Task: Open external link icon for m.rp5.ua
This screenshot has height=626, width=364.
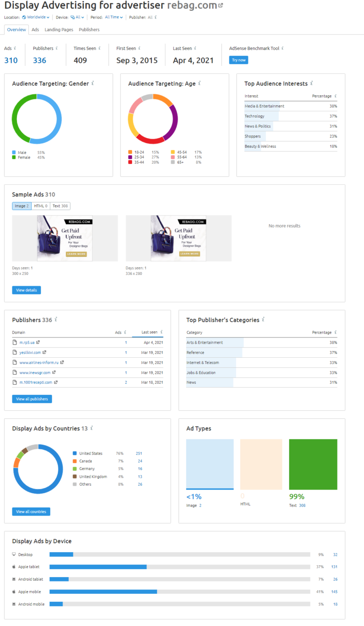Action: point(38,343)
